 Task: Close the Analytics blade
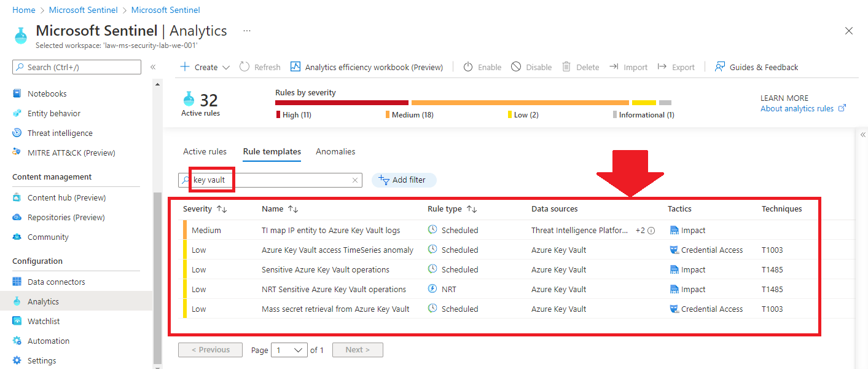tap(849, 31)
